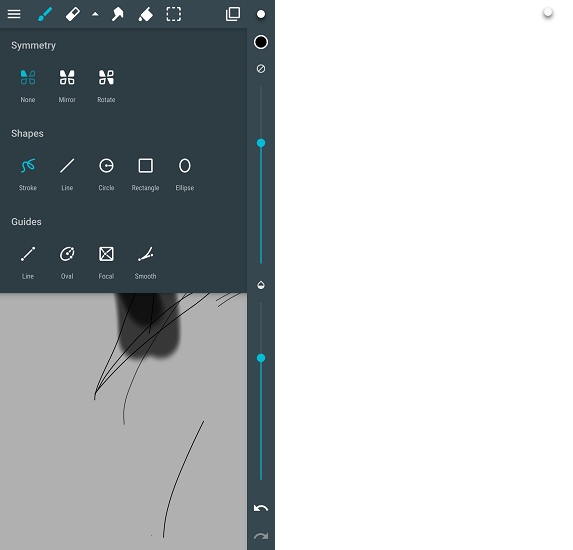
Task: Set symmetry to None
Action: (28, 86)
